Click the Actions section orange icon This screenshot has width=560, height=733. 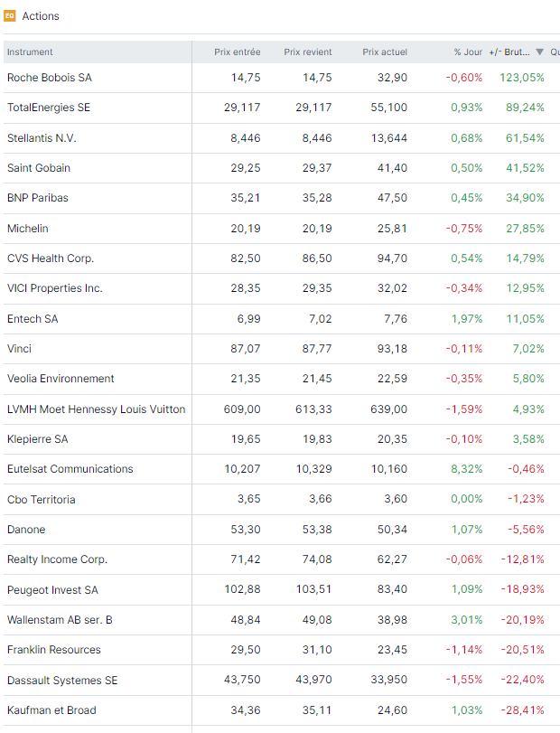coord(9,16)
